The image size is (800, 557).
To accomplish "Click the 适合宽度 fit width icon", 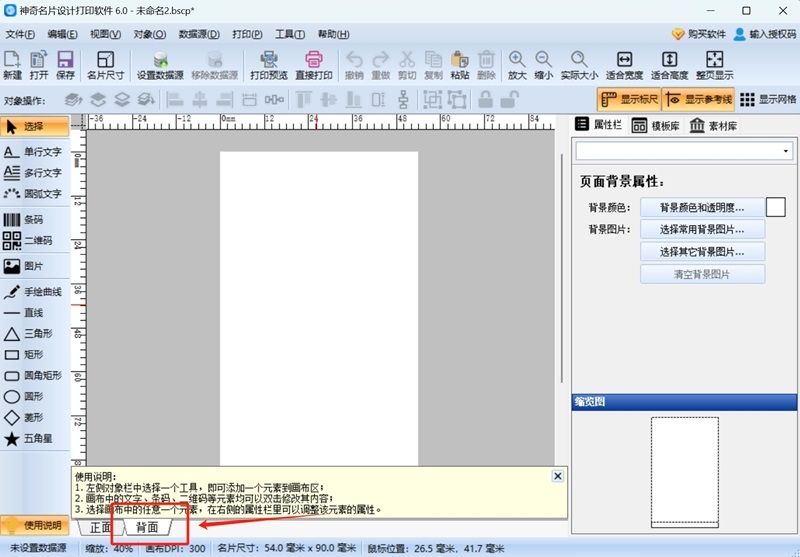I will pyautogui.click(x=624, y=65).
